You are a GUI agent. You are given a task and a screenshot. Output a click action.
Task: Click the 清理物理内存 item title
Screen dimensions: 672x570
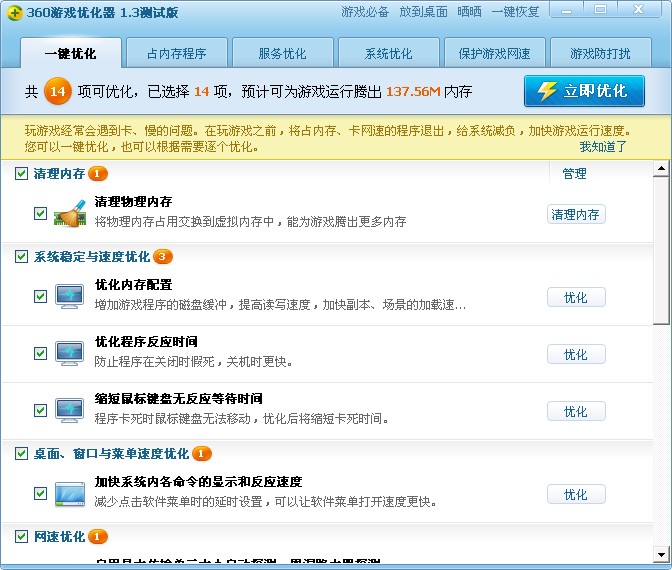[x=133, y=201]
